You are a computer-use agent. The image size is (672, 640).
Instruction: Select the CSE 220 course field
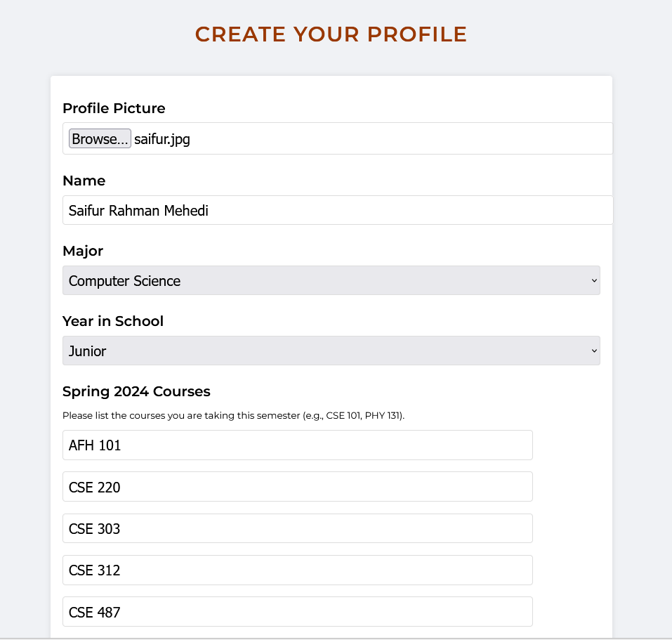coord(297,487)
